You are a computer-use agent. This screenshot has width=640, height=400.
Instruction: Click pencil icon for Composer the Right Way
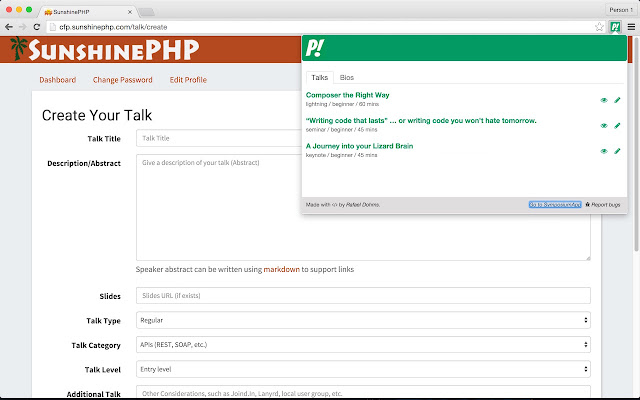click(617, 100)
